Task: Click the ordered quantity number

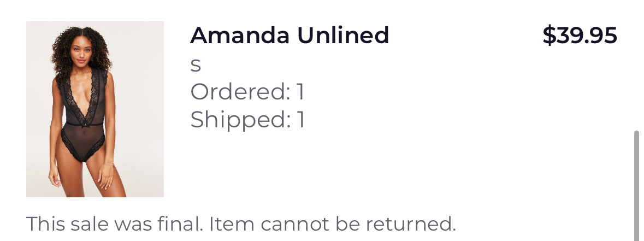Action: (300, 92)
